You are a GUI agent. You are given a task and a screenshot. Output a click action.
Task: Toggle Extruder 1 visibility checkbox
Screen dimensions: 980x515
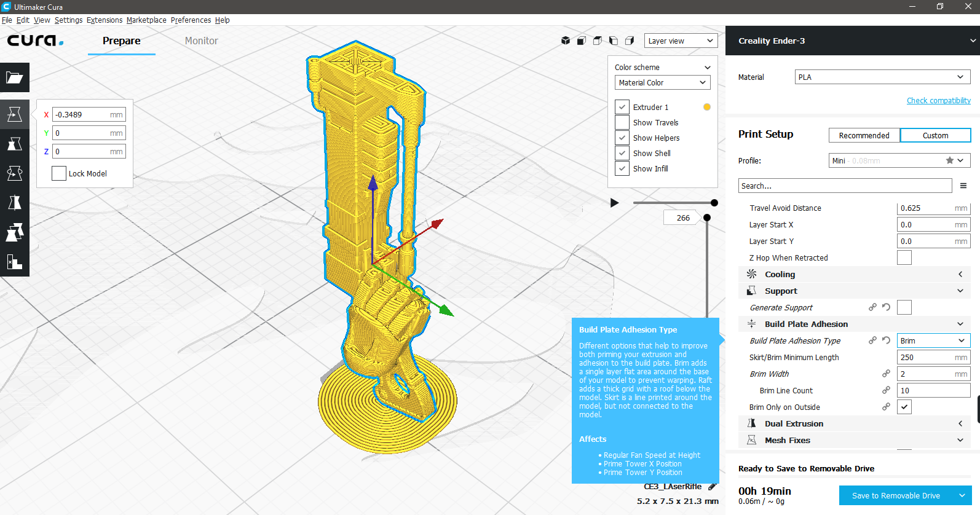622,107
